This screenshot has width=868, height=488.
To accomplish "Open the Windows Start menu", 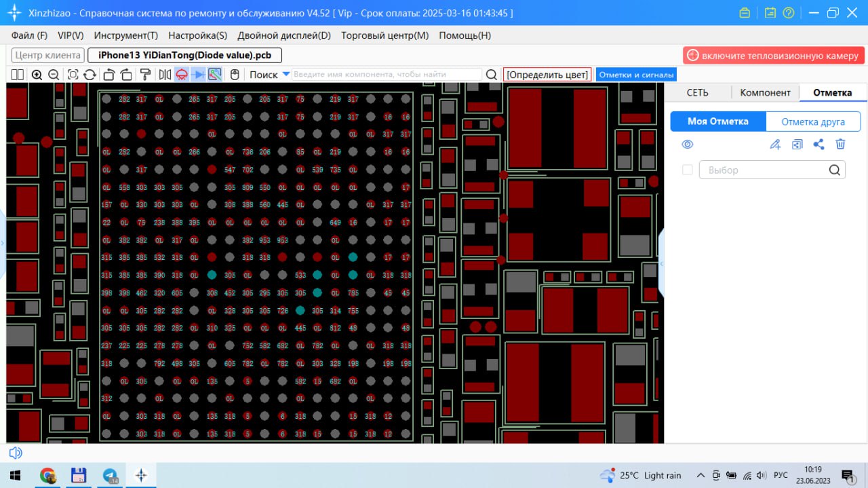I will tap(14, 475).
